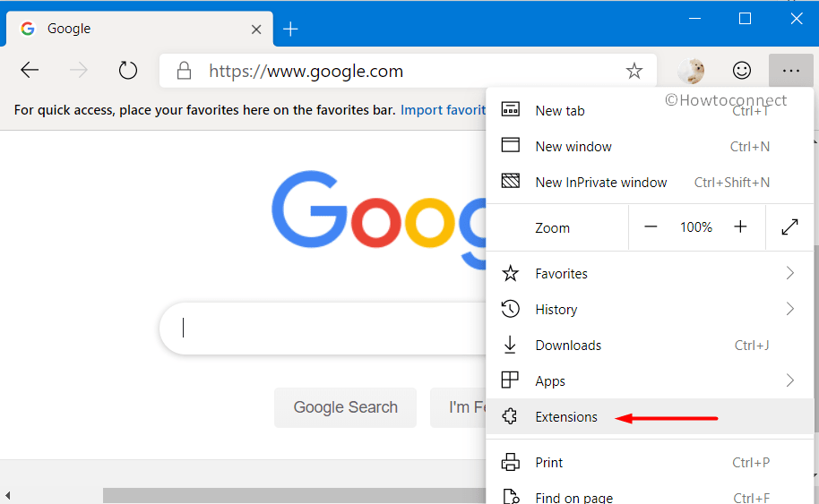Choose New InPrivate window entry
819x504 pixels.
(x=650, y=182)
